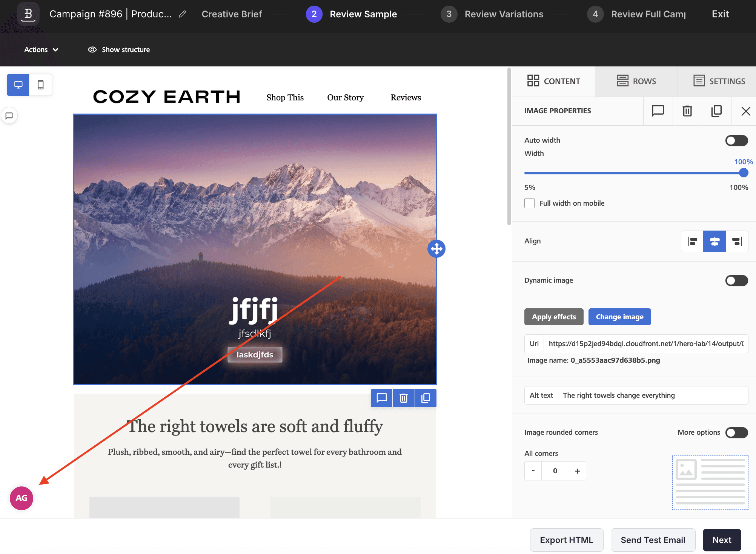Toggle More options for rounded corners

click(736, 432)
